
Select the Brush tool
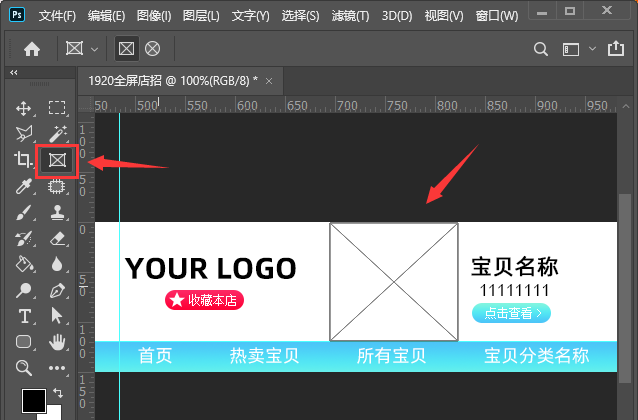pyautogui.click(x=23, y=212)
